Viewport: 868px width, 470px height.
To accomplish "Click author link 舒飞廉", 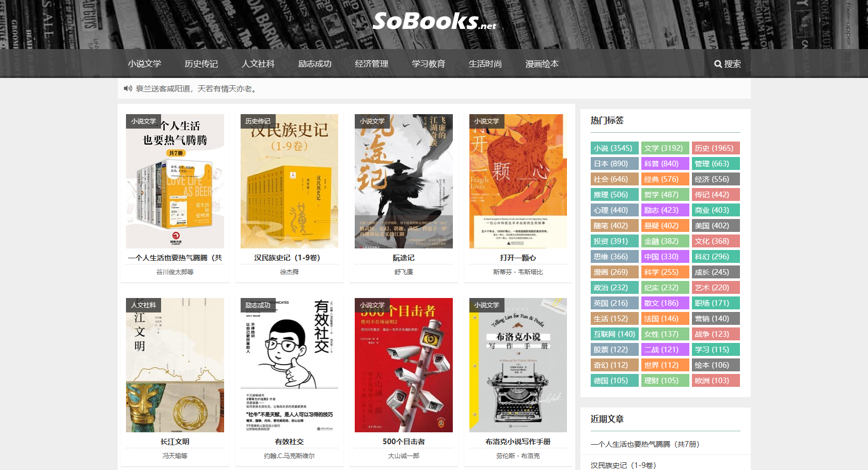I will point(404,272).
